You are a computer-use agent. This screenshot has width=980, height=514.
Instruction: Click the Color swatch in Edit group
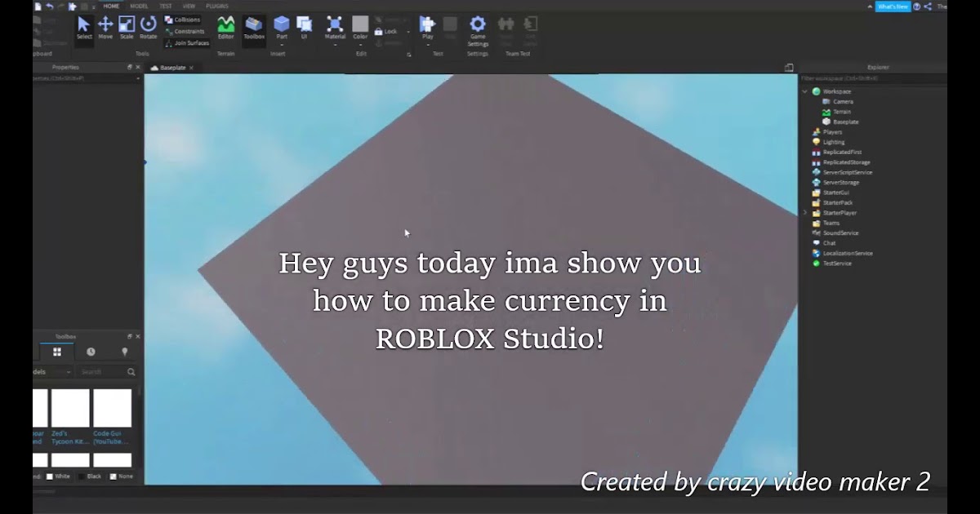pyautogui.click(x=360, y=24)
